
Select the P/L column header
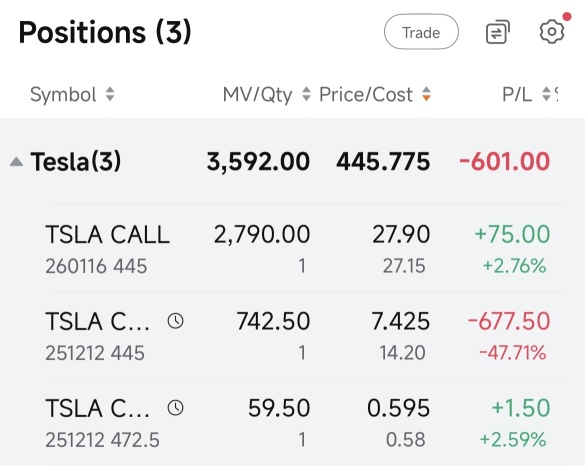(x=517, y=94)
